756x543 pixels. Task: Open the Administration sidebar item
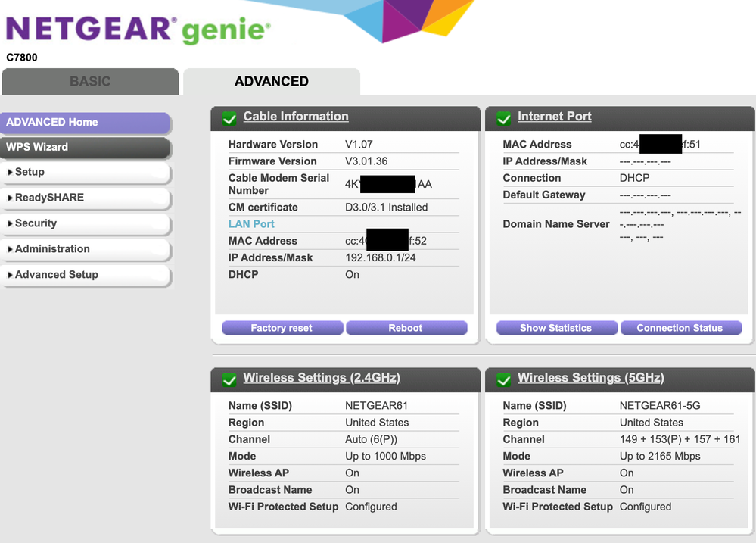(x=86, y=249)
